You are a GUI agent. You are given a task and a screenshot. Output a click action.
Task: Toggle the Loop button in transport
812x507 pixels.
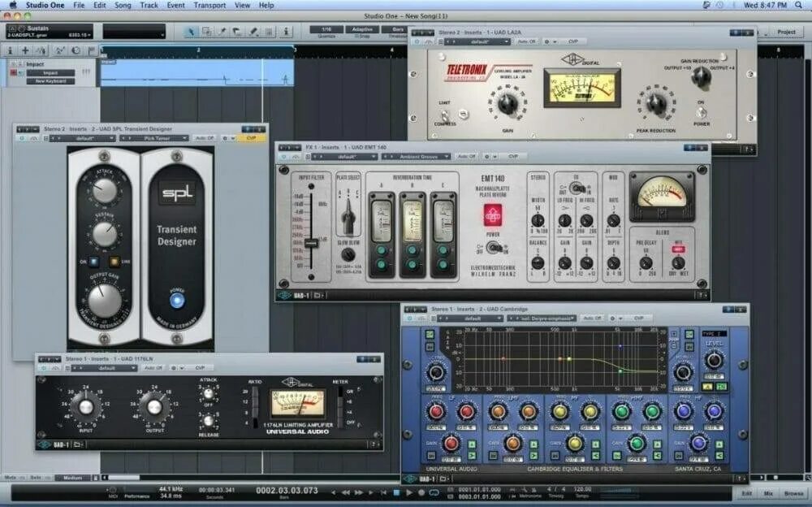434,492
